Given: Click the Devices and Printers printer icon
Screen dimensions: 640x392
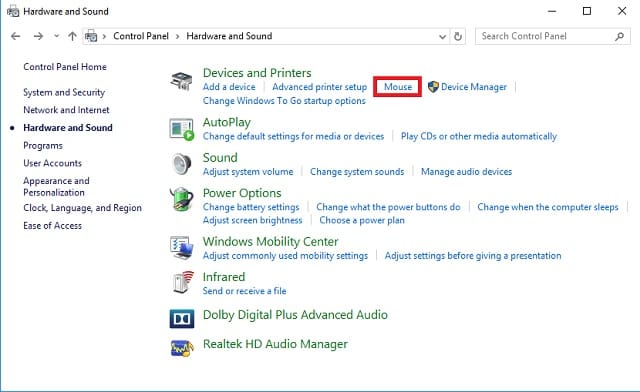Looking at the screenshot, I should click(x=181, y=81).
